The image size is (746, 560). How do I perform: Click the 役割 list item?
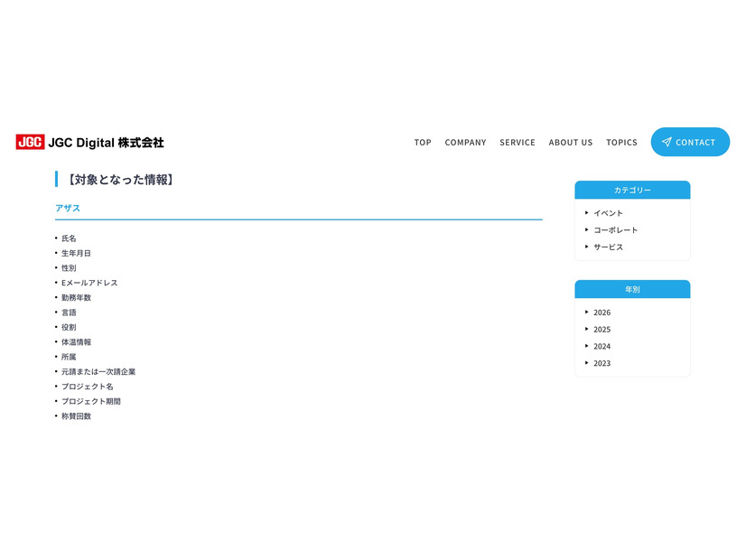[x=69, y=327]
